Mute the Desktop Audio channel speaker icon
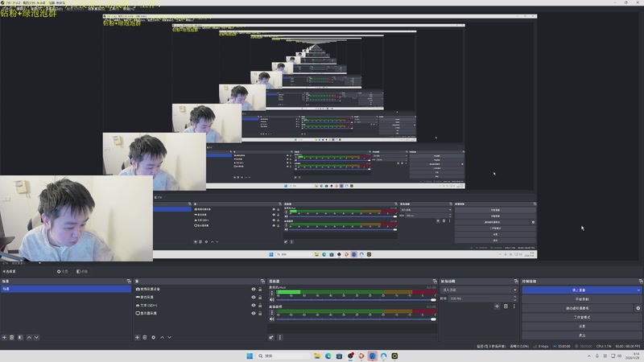The image size is (644, 362). [x=272, y=319]
